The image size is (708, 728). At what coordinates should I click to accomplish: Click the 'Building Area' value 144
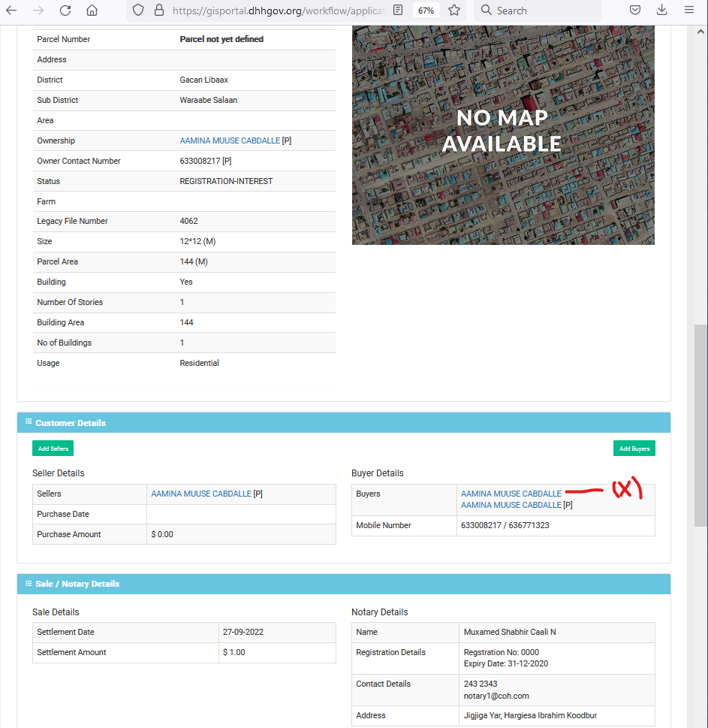[x=186, y=322]
